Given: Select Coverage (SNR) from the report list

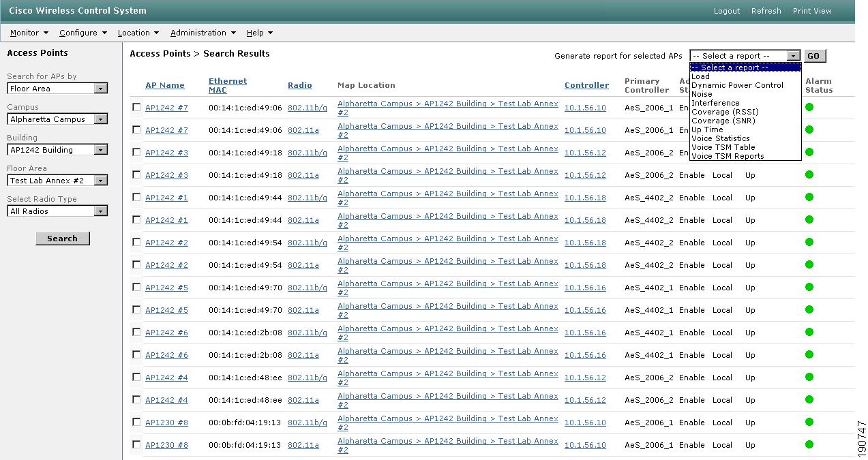Looking at the screenshot, I should (x=745, y=121).
